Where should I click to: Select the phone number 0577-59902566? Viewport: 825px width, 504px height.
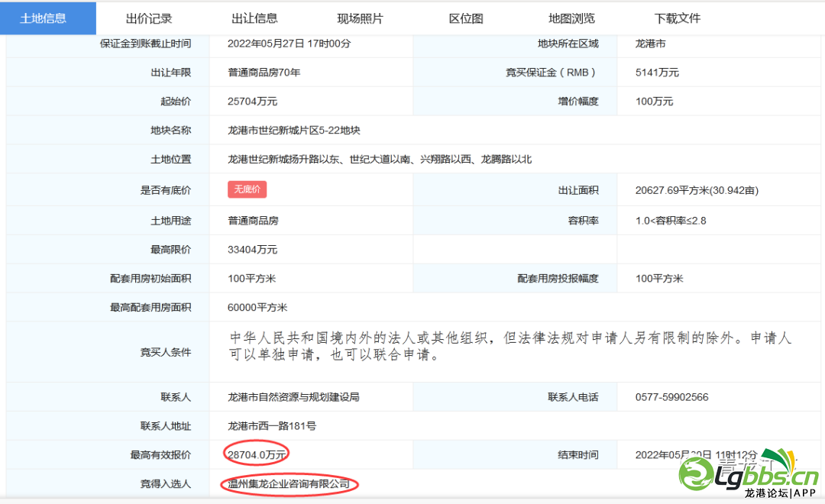click(672, 397)
